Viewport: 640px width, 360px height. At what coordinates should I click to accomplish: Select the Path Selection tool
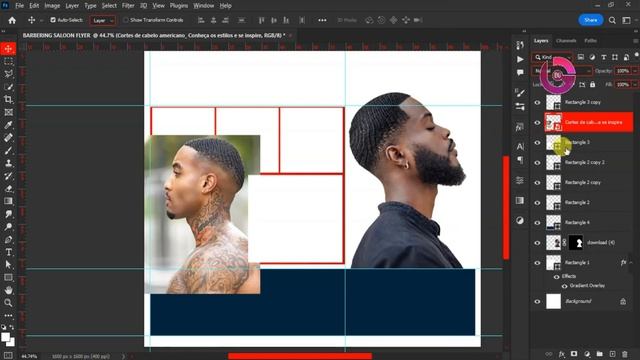[x=8, y=265]
